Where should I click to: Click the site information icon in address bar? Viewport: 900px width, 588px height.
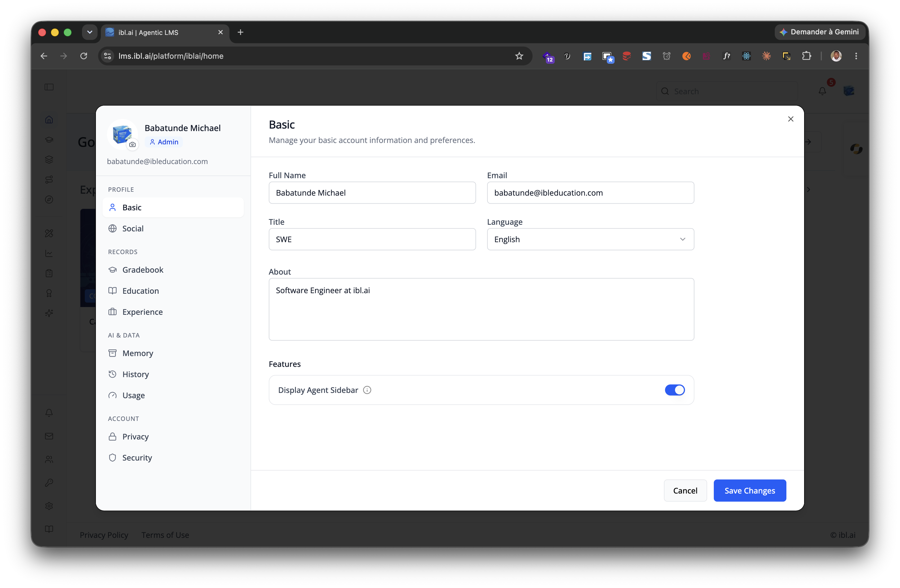(x=108, y=56)
